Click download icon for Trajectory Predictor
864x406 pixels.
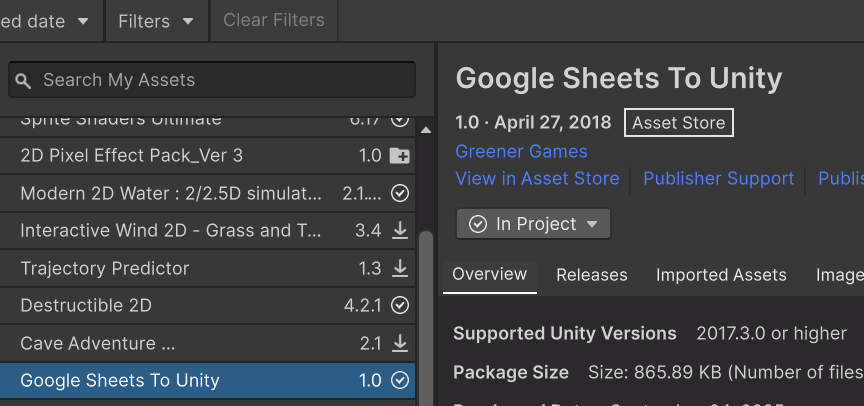coord(400,268)
